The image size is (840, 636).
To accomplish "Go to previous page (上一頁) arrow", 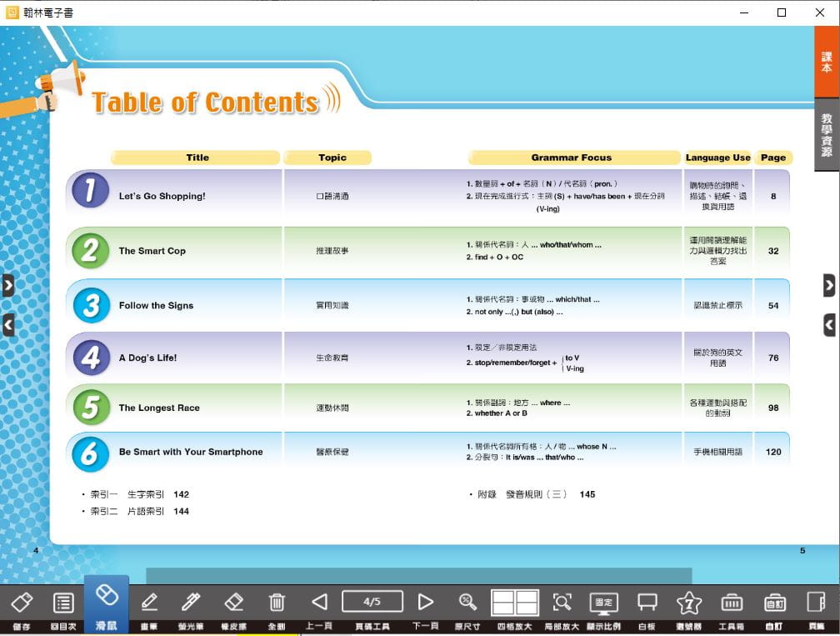I will tap(319, 602).
